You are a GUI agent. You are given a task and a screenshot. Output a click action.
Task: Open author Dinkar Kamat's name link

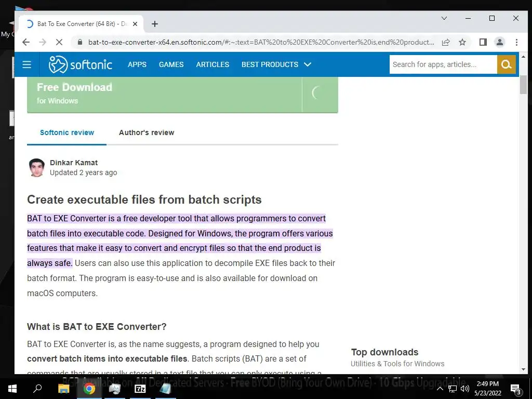[x=74, y=163]
